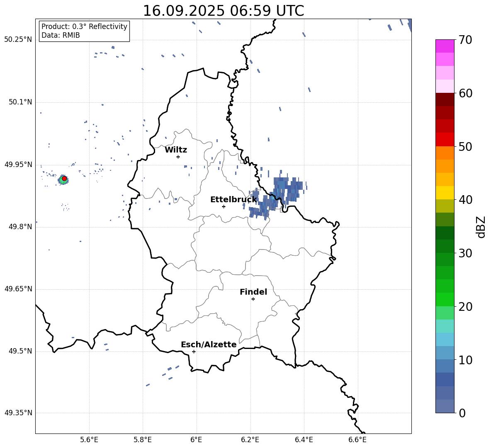This screenshot has width=491, height=448.
Task: Click the red radar site dot
Action: (x=64, y=178)
